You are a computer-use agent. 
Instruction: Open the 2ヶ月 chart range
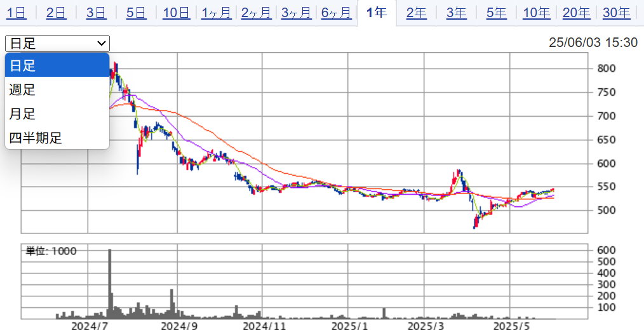pos(257,13)
